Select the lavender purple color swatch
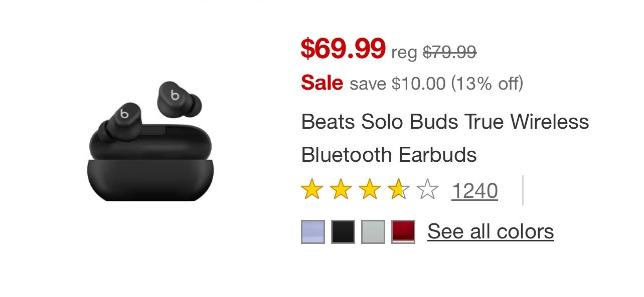Viewport: 644px width, 297px height. tap(313, 232)
